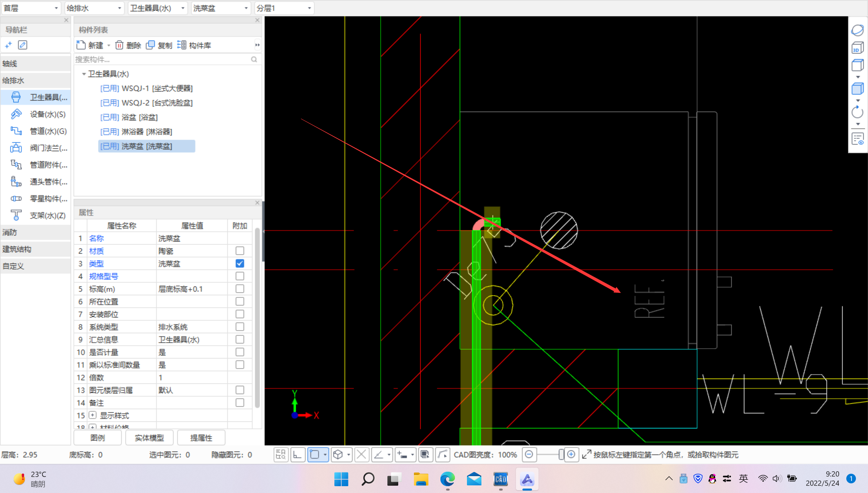Open the 首层 floor dropdown
The height and width of the screenshot is (493, 868).
[31, 8]
